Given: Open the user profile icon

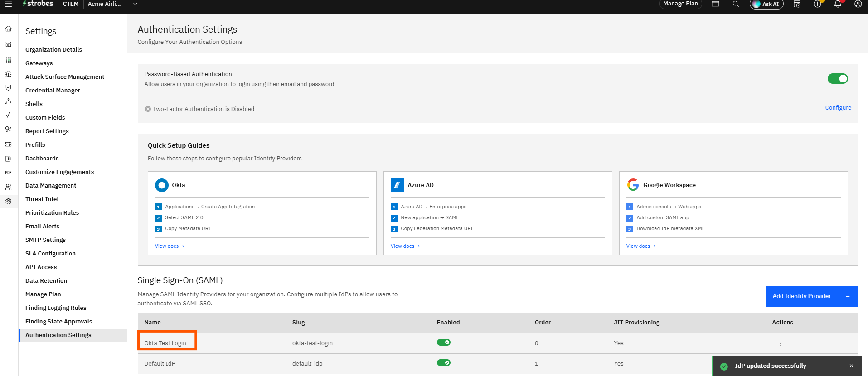Looking at the screenshot, I should 858,4.
